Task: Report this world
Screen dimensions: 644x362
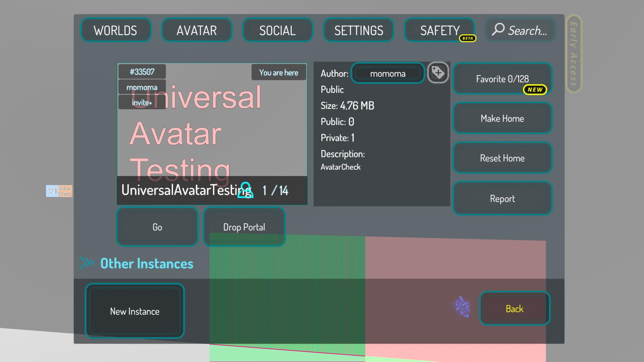Action: tap(502, 198)
